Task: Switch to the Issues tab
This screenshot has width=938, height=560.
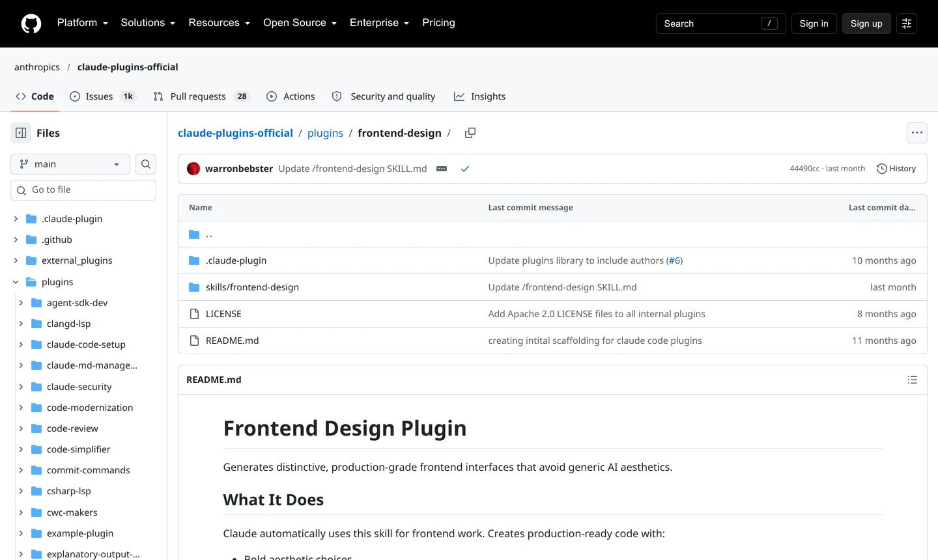Action: [102, 96]
